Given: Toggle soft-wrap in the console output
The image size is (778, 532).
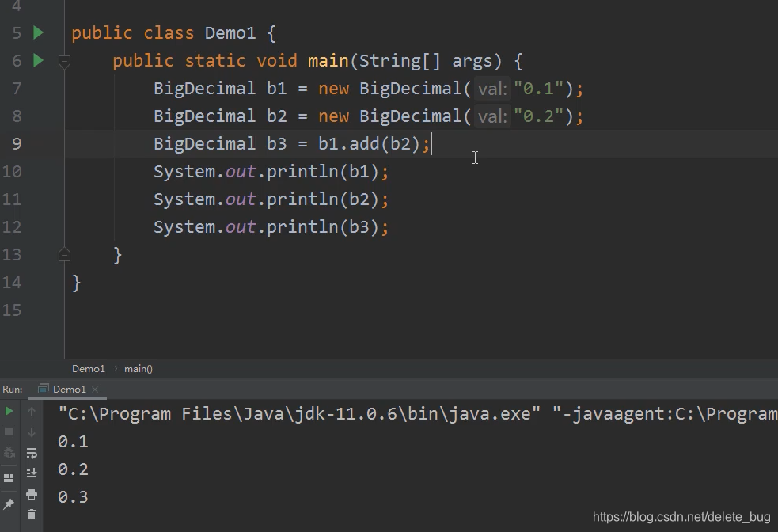Looking at the screenshot, I should pos(32,453).
